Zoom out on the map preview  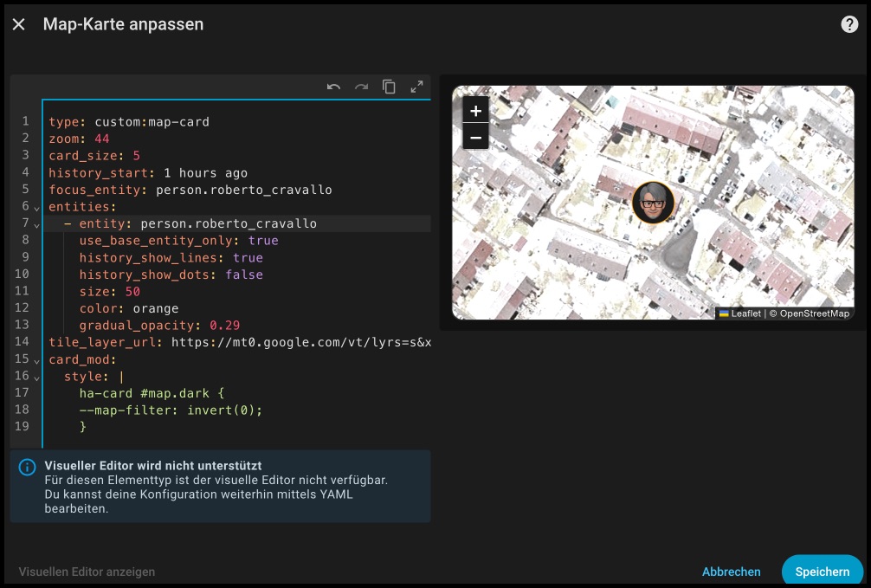click(475, 138)
